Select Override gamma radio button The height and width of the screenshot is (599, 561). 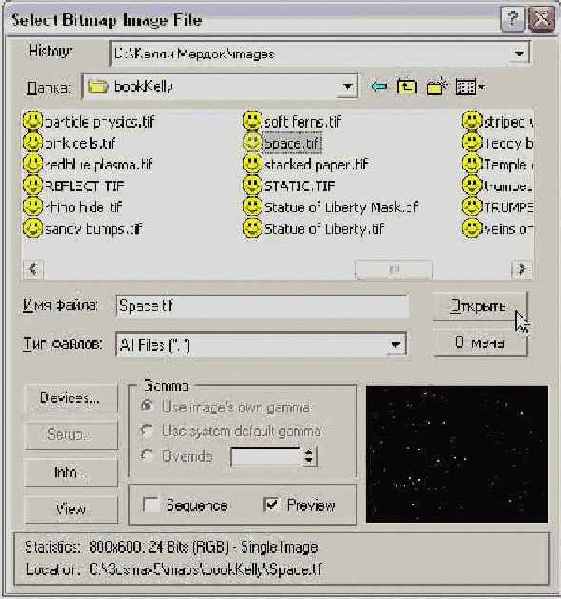coord(147,456)
